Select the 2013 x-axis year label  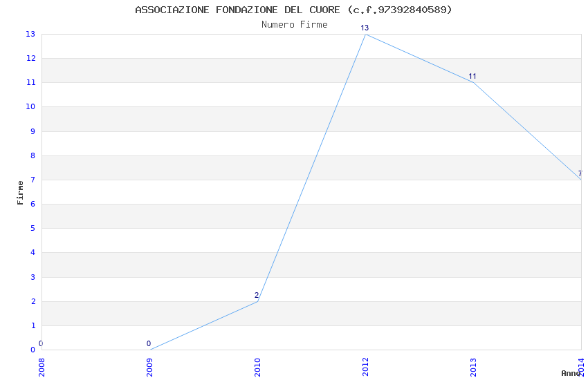click(x=473, y=367)
